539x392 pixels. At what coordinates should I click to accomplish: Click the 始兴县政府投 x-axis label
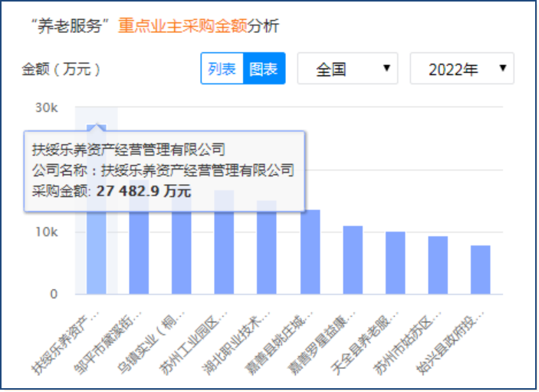[454, 338]
